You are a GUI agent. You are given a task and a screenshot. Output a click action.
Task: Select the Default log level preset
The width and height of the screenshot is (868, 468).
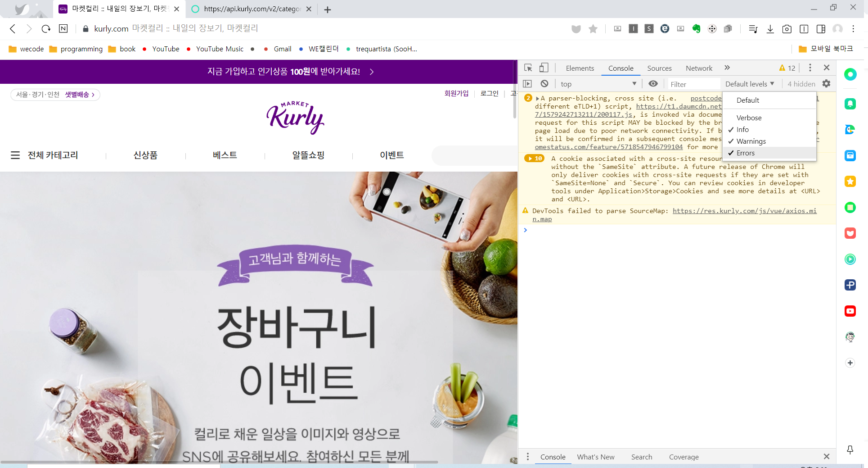(x=769, y=100)
